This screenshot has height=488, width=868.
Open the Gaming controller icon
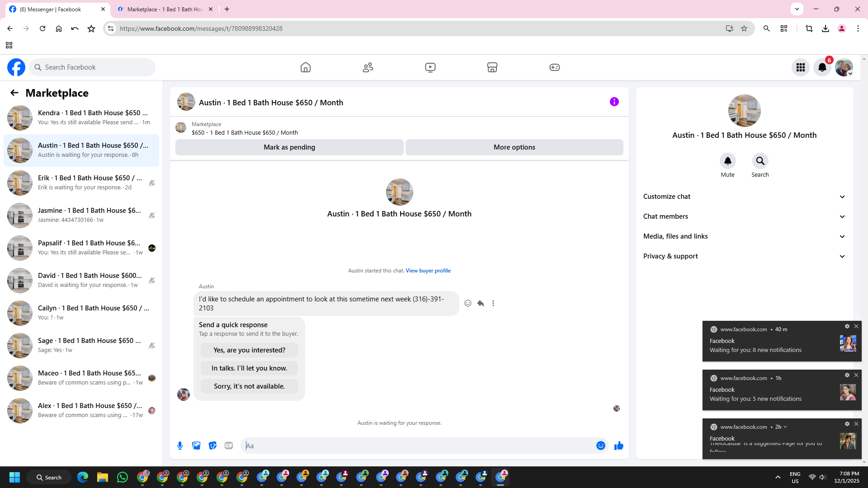point(555,67)
